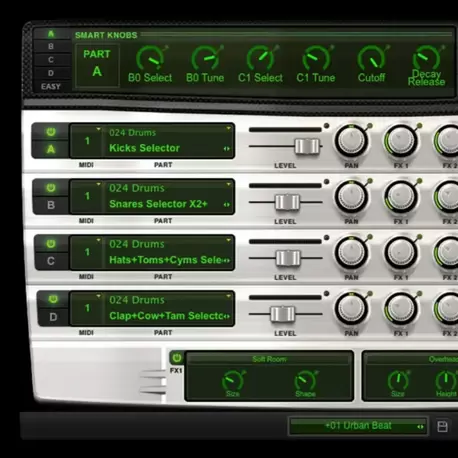Viewport: 458px width, 458px height.
Task: Toggle power for part C
Action: point(51,244)
